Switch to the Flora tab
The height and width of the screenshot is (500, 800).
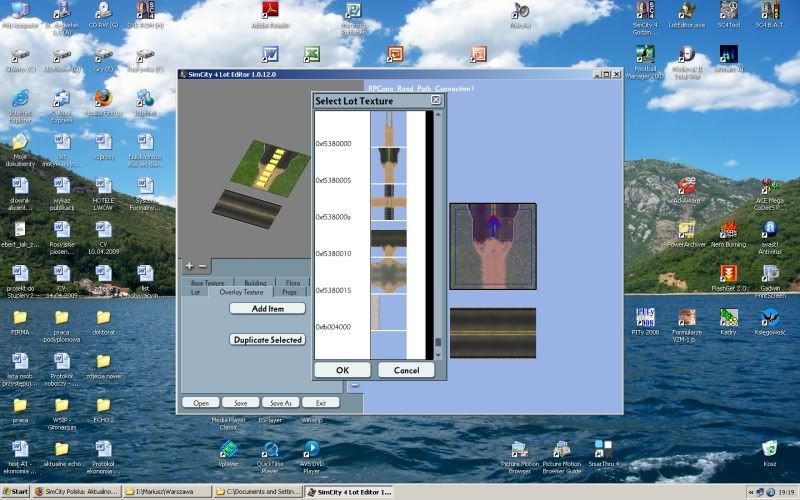coord(293,282)
